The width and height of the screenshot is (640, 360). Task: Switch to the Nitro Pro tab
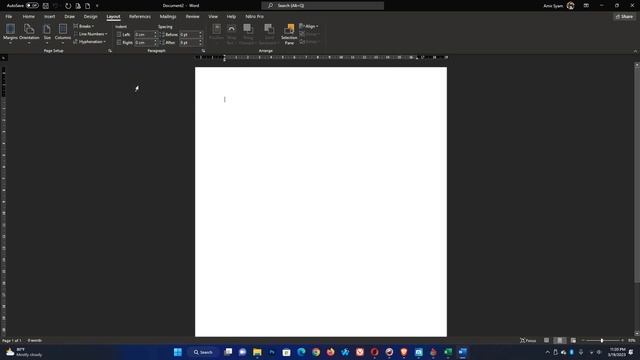coord(254,16)
